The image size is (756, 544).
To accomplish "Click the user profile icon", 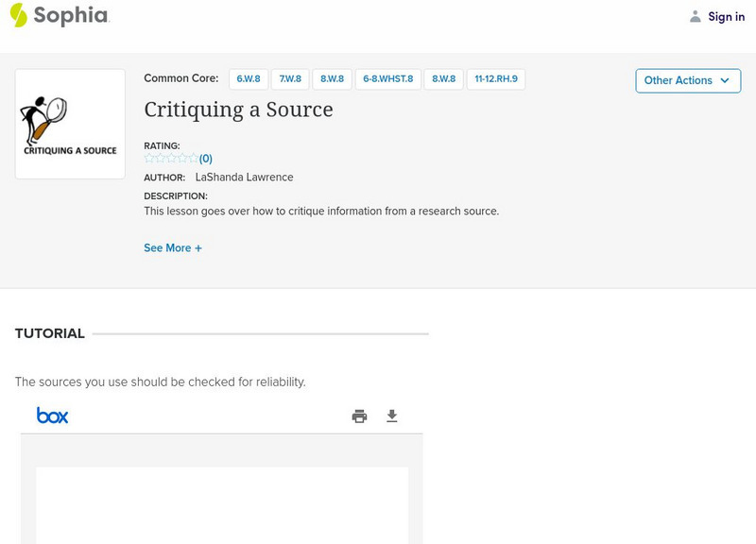I will pos(696,16).
